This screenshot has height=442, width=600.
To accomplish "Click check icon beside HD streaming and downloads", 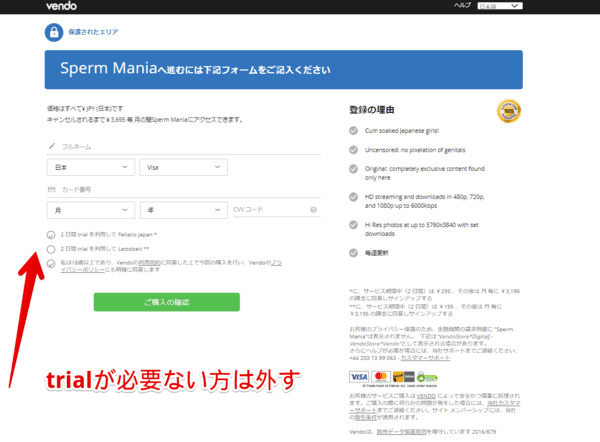I will (354, 197).
